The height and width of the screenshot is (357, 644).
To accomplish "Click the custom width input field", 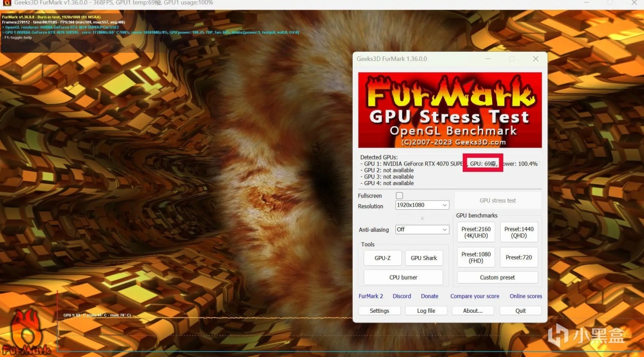I will pos(406,218).
